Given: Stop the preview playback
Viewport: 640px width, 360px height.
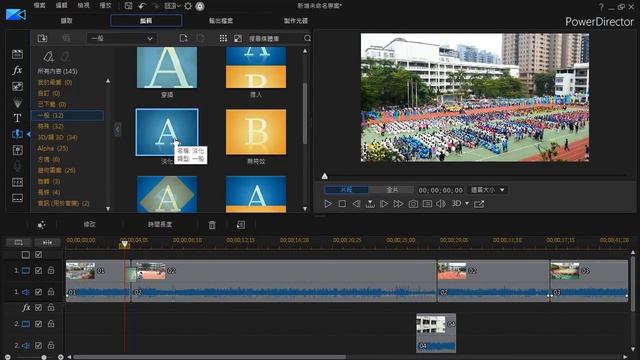Looking at the screenshot, I should pos(342,204).
